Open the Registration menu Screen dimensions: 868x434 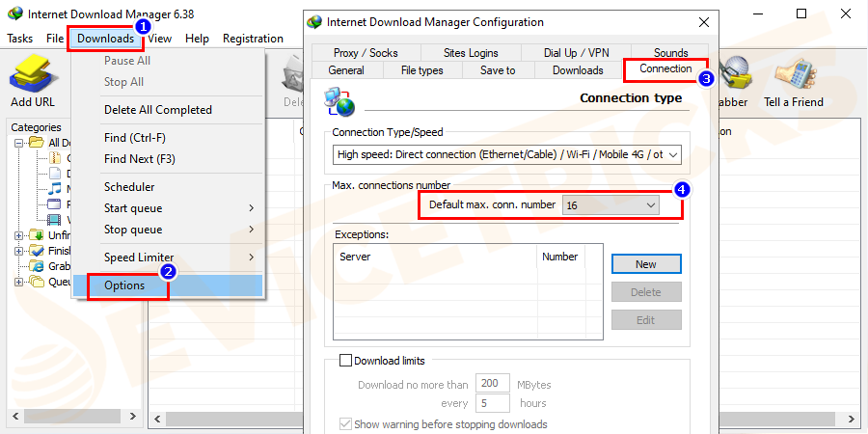point(253,39)
